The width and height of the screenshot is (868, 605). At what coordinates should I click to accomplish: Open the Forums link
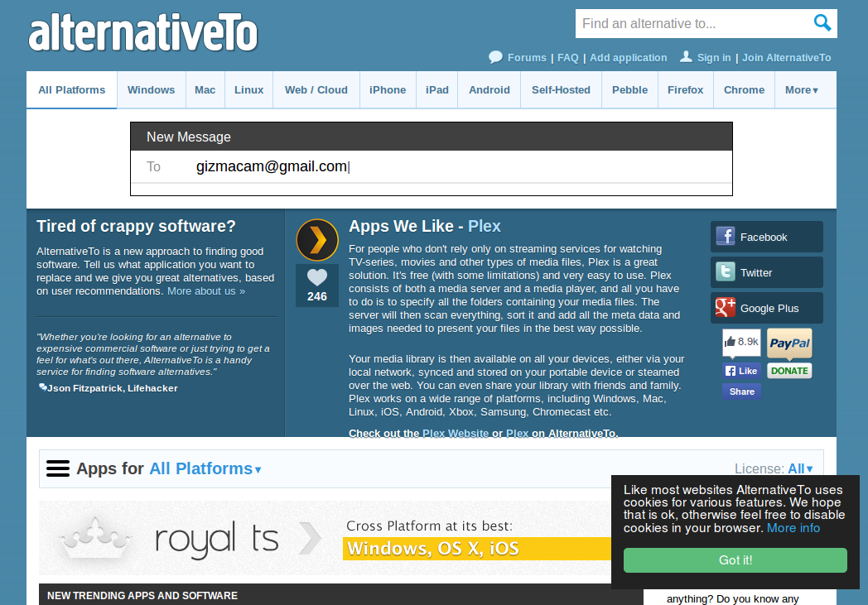click(x=527, y=57)
